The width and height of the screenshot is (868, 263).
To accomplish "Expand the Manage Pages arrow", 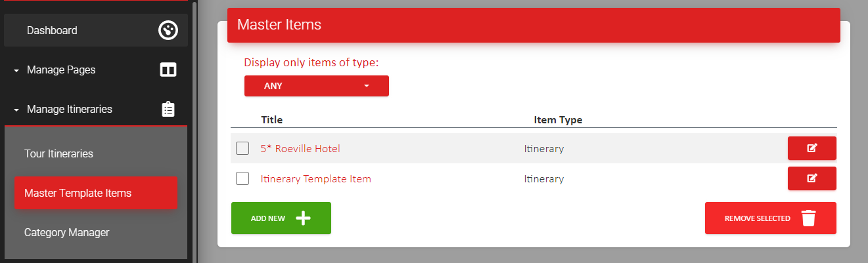I will [x=16, y=70].
